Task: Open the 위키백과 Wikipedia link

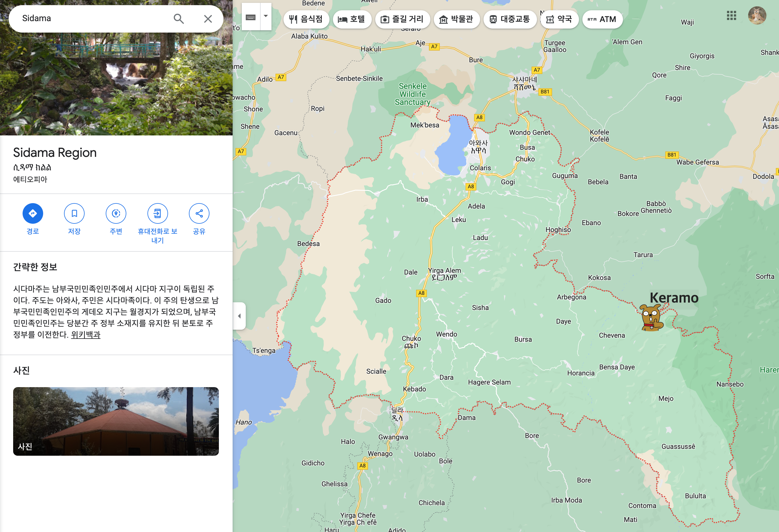Action: coord(85,335)
